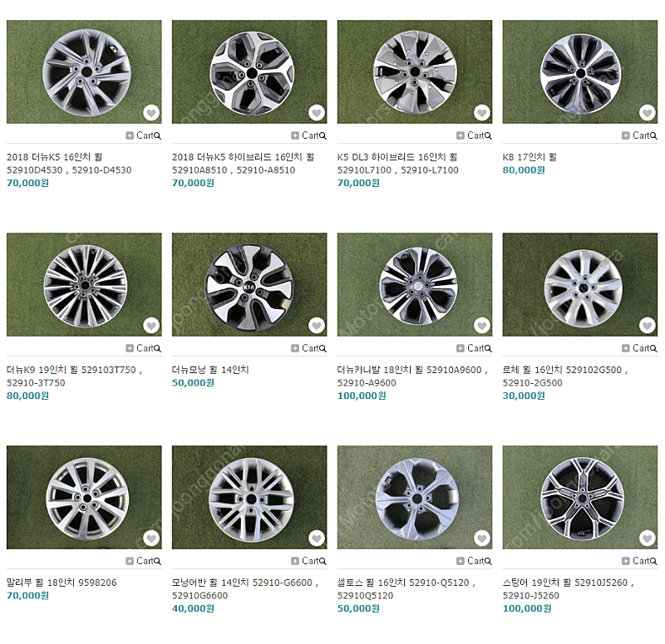Image resolution: width=665 pixels, height=644 pixels.
Task: Select the 셀토스 wheel product image
Action: point(414,497)
